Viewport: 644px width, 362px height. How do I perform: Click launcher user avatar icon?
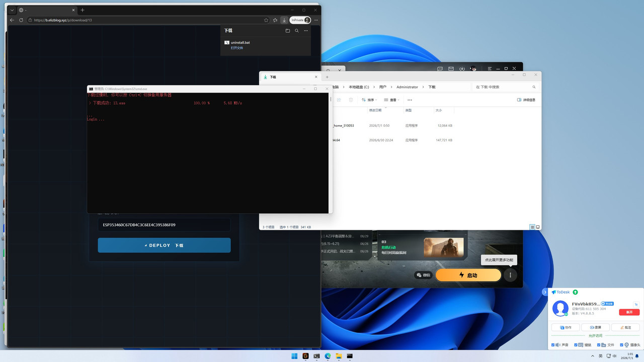click(x=473, y=68)
